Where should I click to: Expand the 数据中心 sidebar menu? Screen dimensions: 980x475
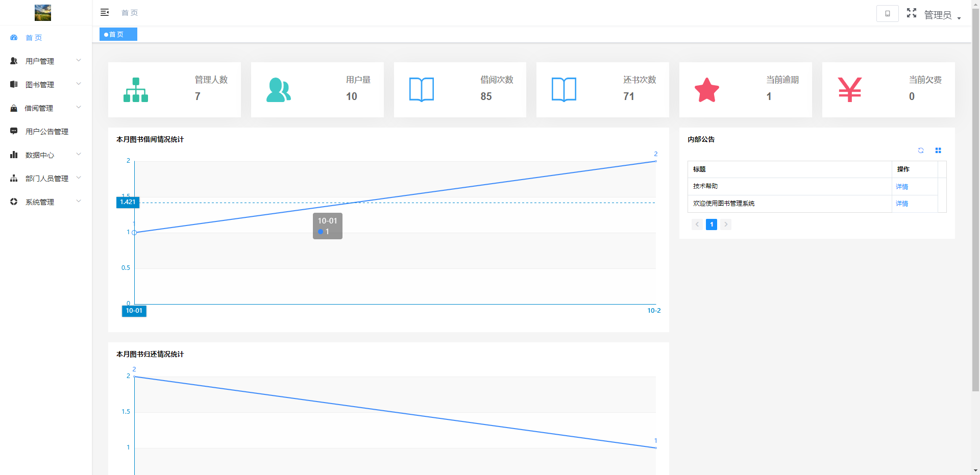pyautogui.click(x=46, y=155)
